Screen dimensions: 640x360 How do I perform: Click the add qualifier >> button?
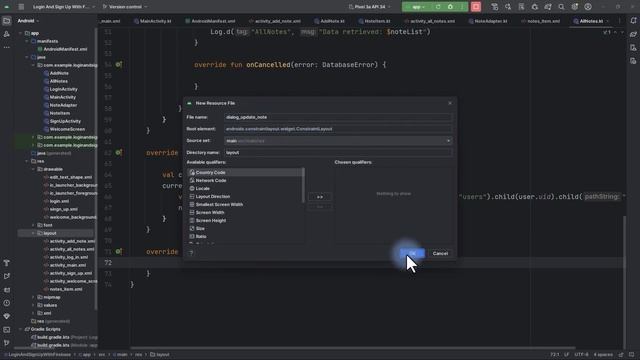pyautogui.click(x=320, y=197)
